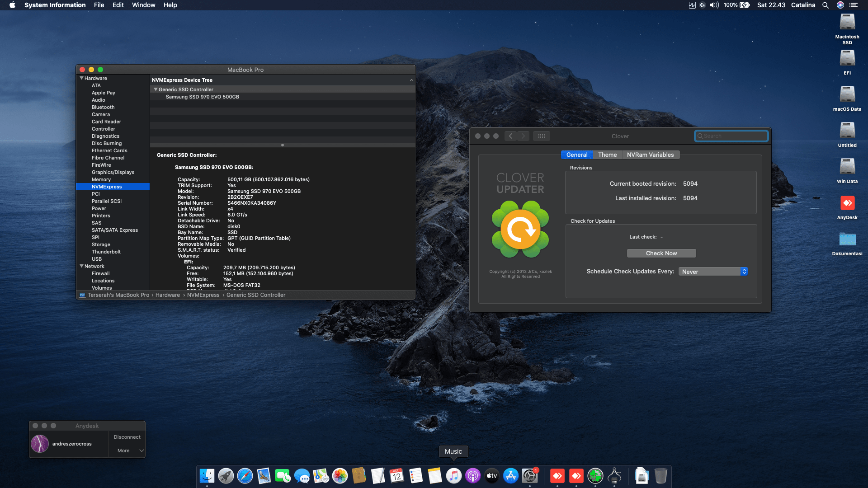Go forward in the Clover window
Screen dimensions: 868x488
pos(524,136)
